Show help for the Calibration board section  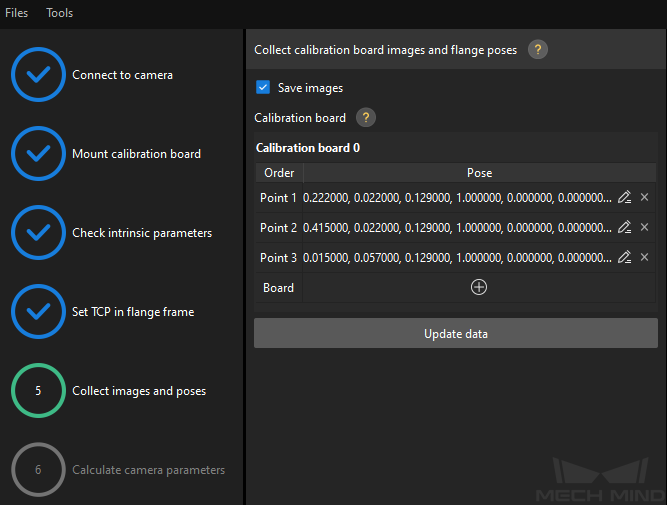(x=366, y=117)
